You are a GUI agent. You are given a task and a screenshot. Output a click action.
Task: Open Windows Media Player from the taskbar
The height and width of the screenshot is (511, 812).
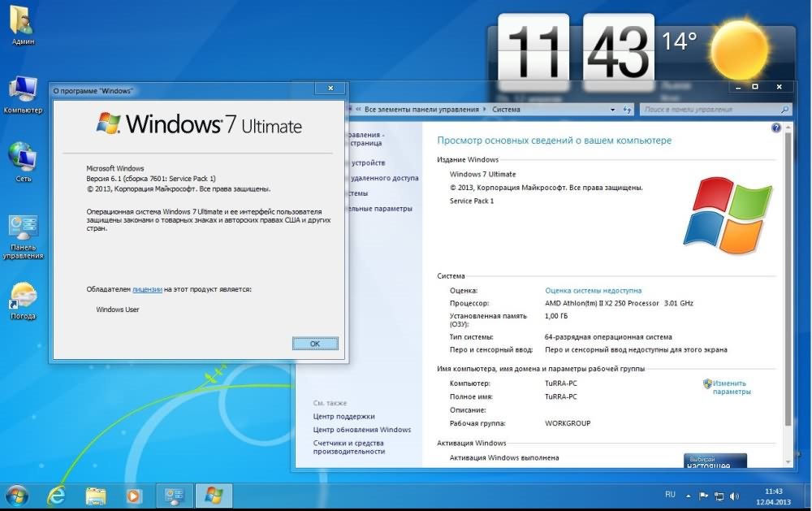tap(134, 495)
